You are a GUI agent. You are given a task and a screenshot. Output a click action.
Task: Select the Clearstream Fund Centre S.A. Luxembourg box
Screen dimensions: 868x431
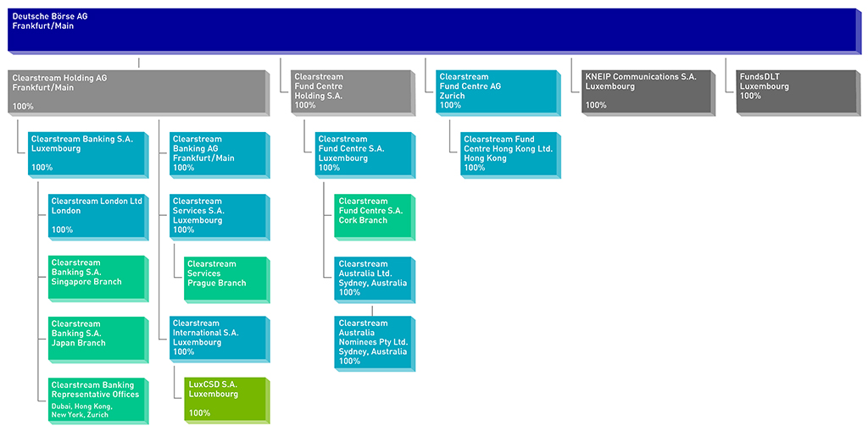[365, 154]
